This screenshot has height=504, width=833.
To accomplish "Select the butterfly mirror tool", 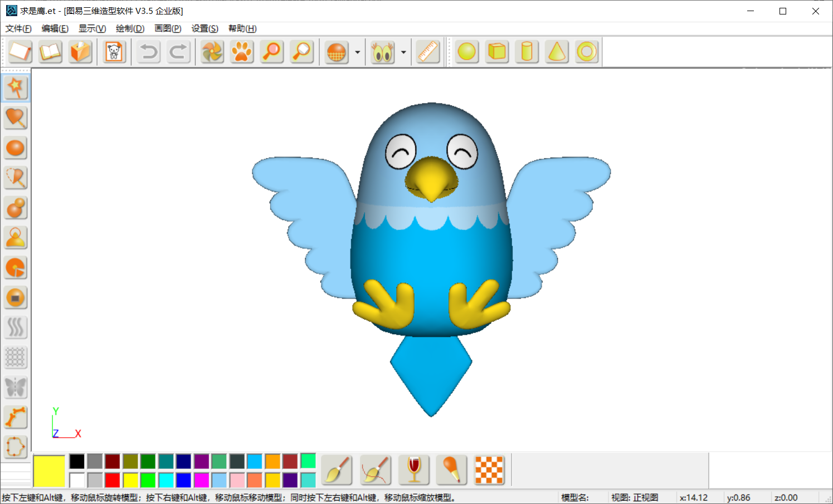I will coord(16,388).
